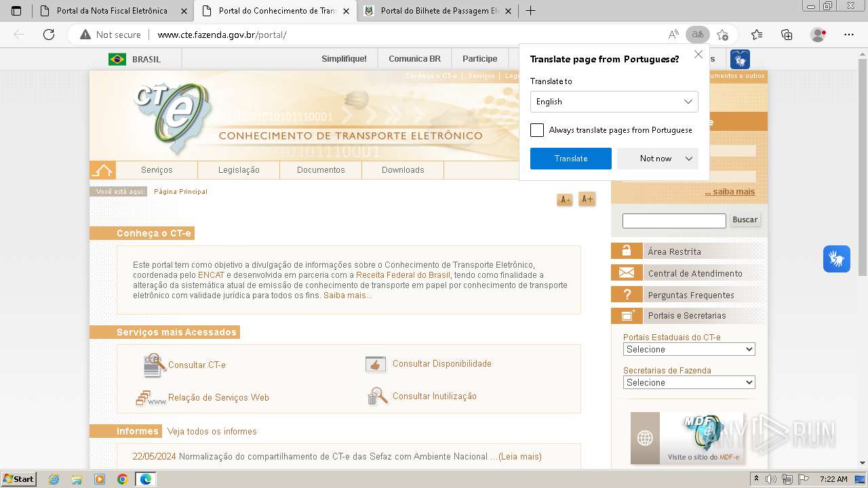Screen dimensions: 868x488
Task: Click the Buscar search button
Action: (745, 220)
